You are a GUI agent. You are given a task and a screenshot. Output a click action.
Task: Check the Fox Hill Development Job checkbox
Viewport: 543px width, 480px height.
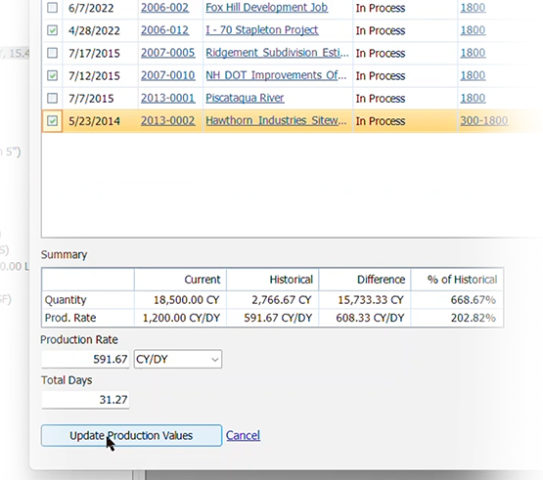pyautogui.click(x=52, y=7)
